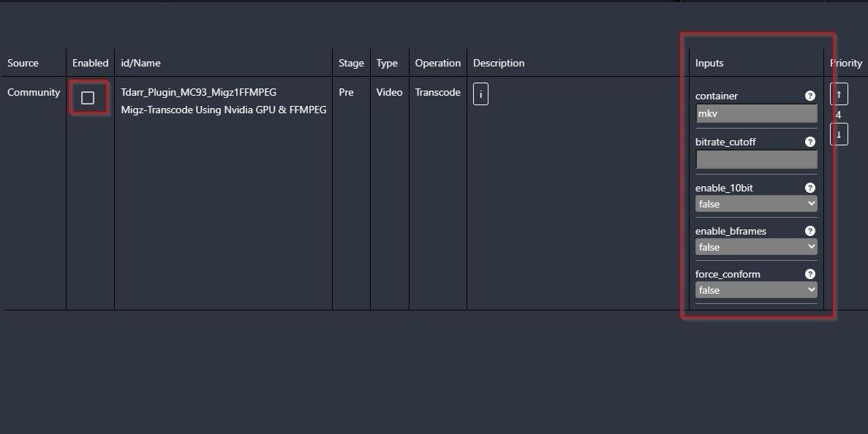The height and width of the screenshot is (434, 868).
Task: Click the id/Name column header
Action: pyautogui.click(x=139, y=63)
